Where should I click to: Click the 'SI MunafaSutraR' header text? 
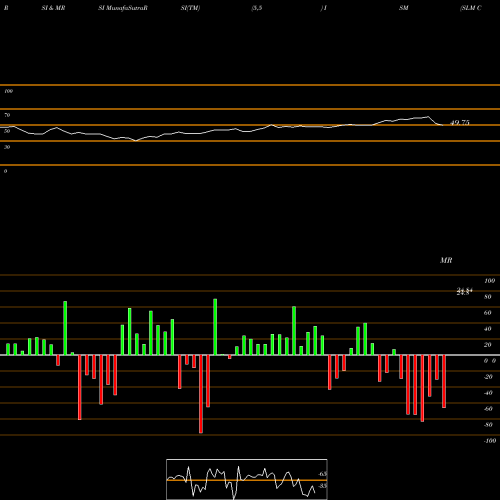123,8
